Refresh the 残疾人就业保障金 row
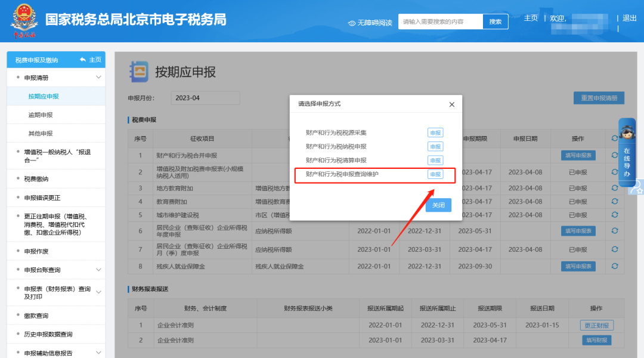 coord(614,266)
